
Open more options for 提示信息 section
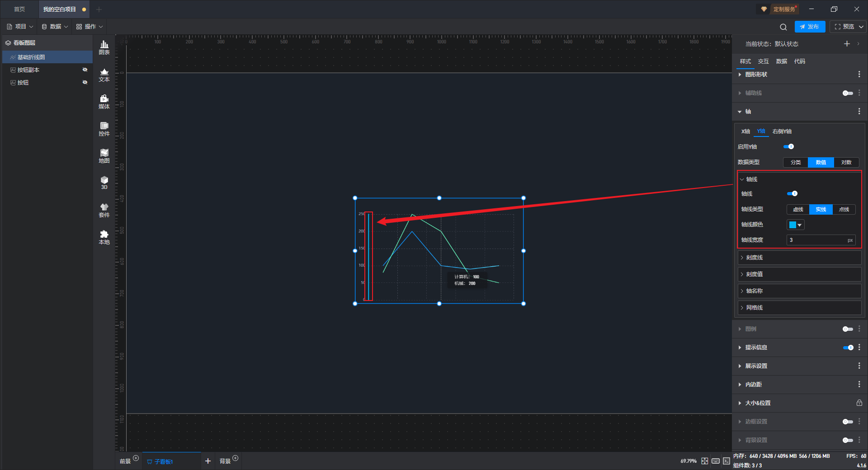[859, 348]
